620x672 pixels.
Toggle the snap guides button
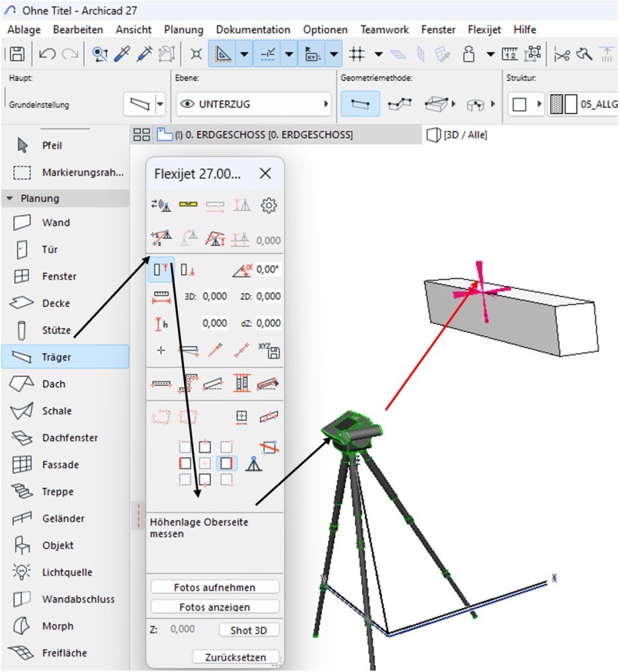(267, 54)
